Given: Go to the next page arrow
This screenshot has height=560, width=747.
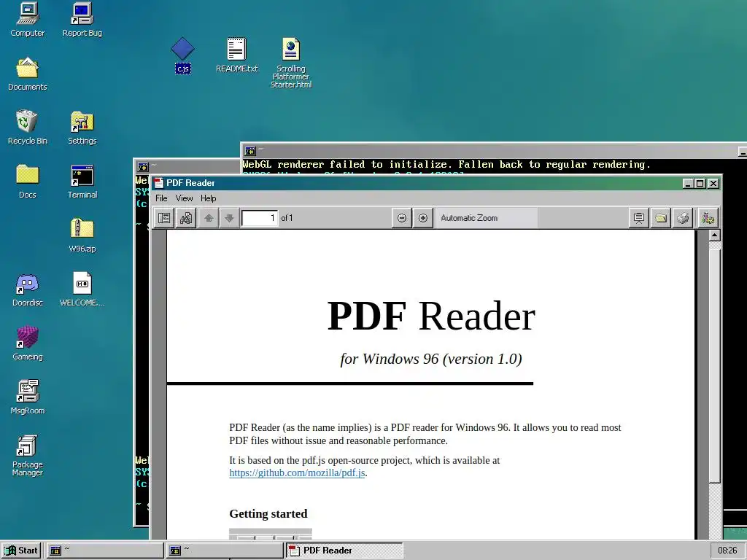Looking at the screenshot, I should point(229,218).
